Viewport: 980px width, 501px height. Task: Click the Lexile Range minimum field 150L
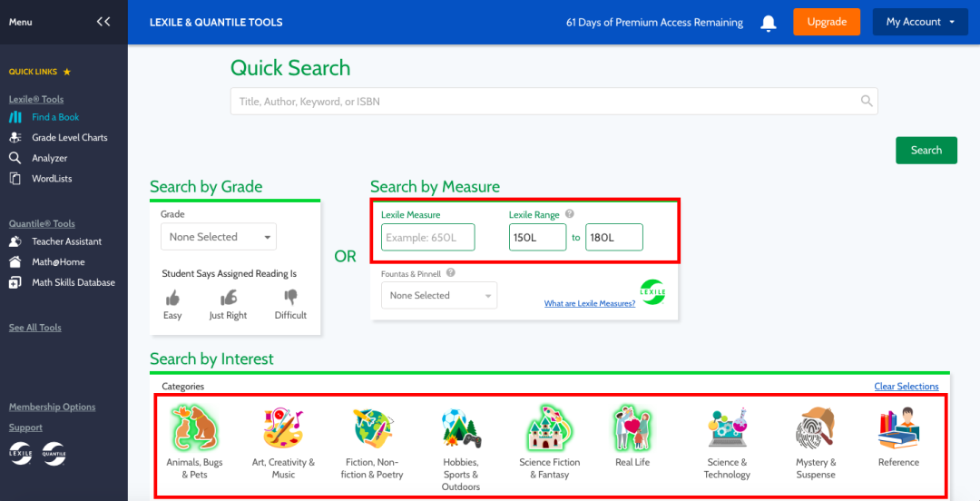pyautogui.click(x=537, y=238)
